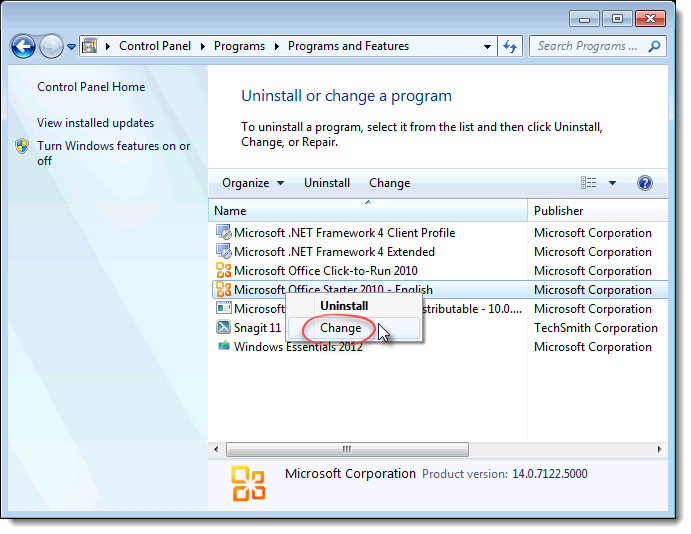Select Microsoft .NET Framework 4 Extended

pos(334,252)
